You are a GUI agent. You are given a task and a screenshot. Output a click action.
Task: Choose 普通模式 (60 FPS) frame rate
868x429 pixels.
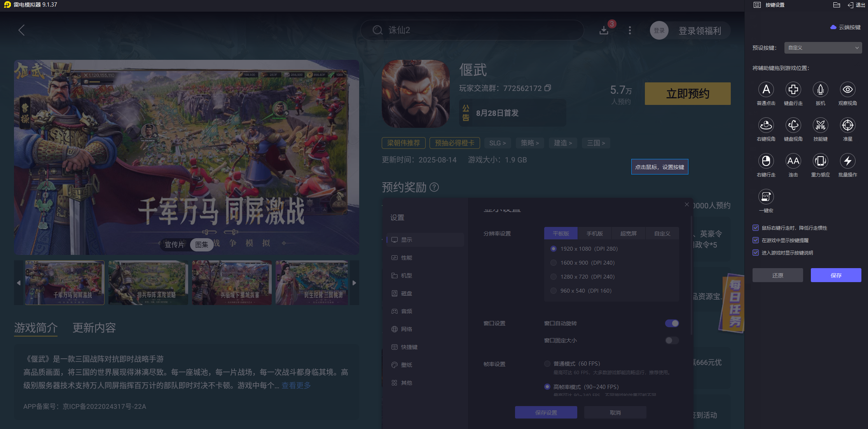click(547, 364)
